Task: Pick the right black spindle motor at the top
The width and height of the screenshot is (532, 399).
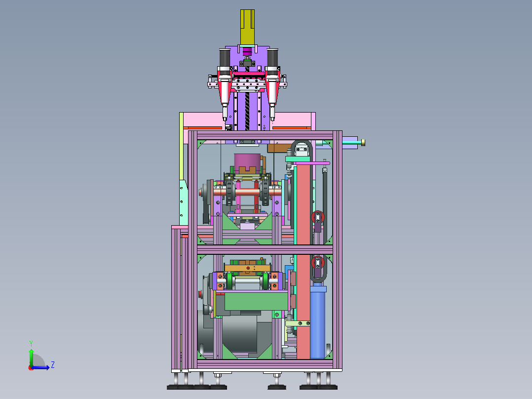Action: [272, 58]
